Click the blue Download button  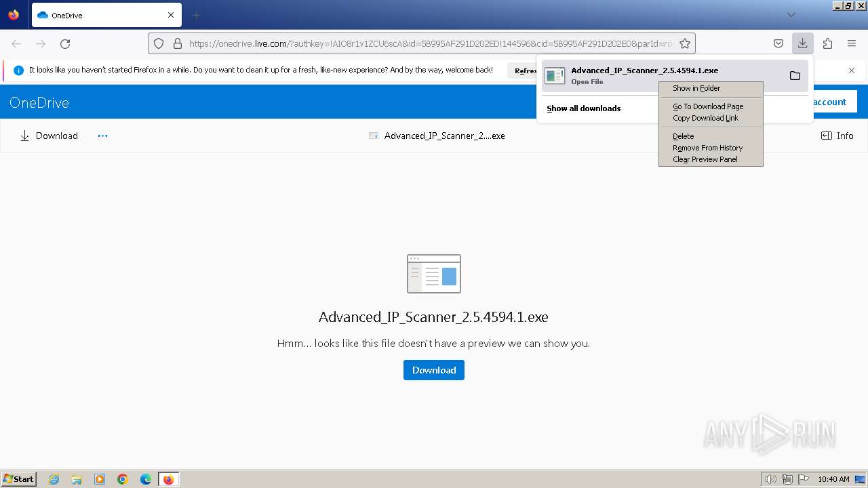434,370
